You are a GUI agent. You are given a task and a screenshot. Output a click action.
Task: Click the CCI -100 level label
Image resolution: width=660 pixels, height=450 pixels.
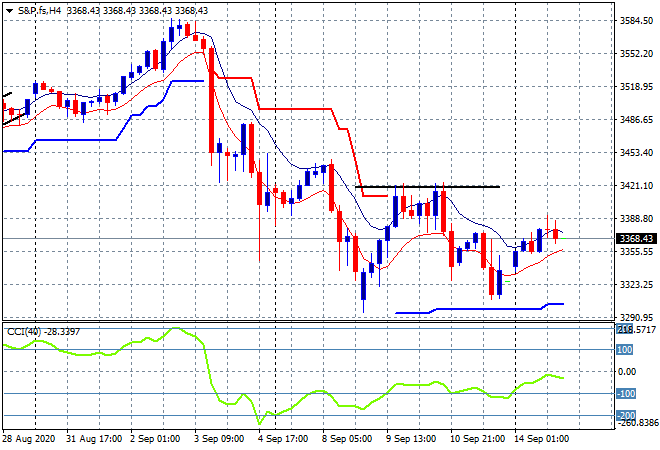tap(625, 394)
